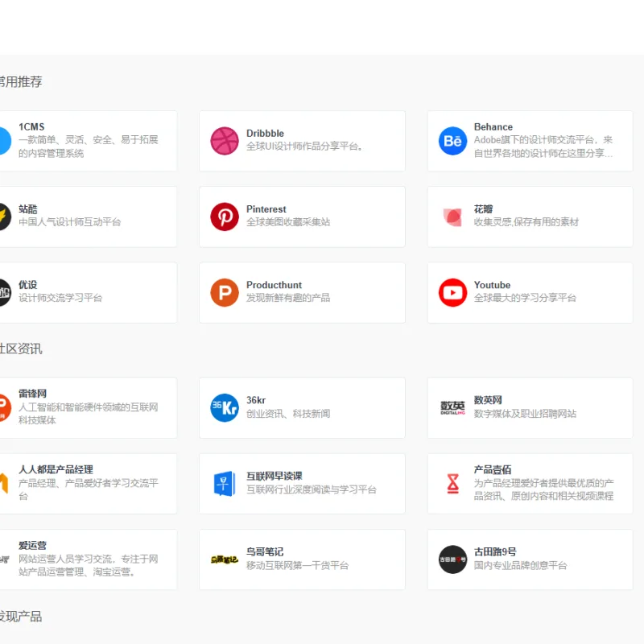Viewport: 644px width, 644px height.
Task: Open the Youtube play-button icon
Action: click(x=452, y=293)
